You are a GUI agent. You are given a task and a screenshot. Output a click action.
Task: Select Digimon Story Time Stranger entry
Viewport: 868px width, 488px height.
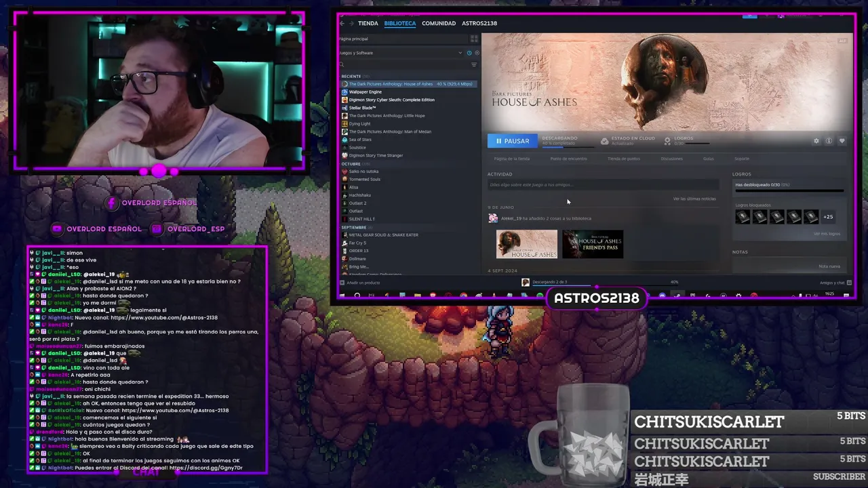click(x=376, y=155)
